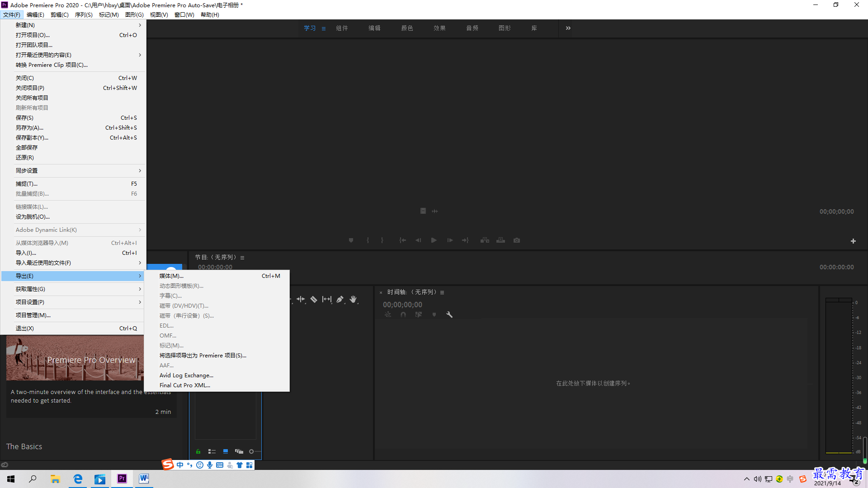
Task: Play the source monitor clip
Action: pos(434,240)
